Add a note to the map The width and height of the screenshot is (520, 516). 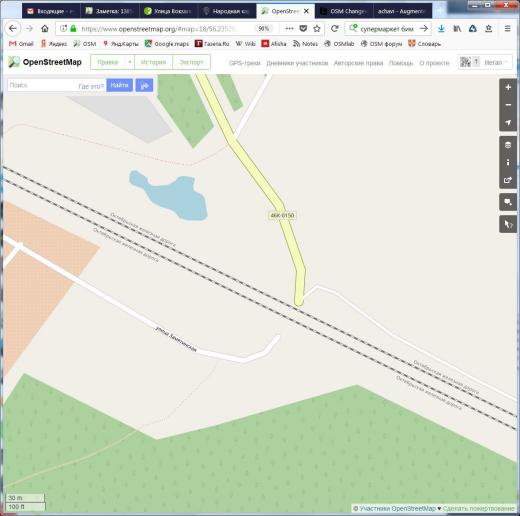coord(508,202)
